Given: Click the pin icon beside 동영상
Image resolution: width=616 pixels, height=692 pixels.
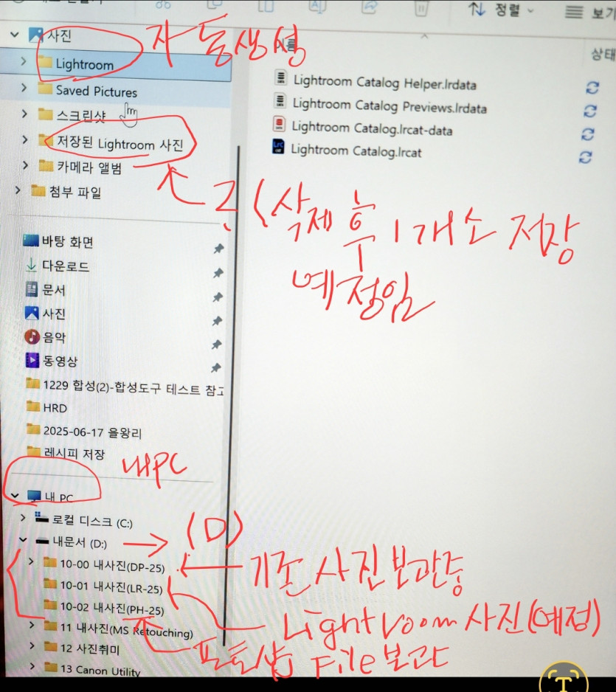Looking at the screenshot, I should 215,367.
